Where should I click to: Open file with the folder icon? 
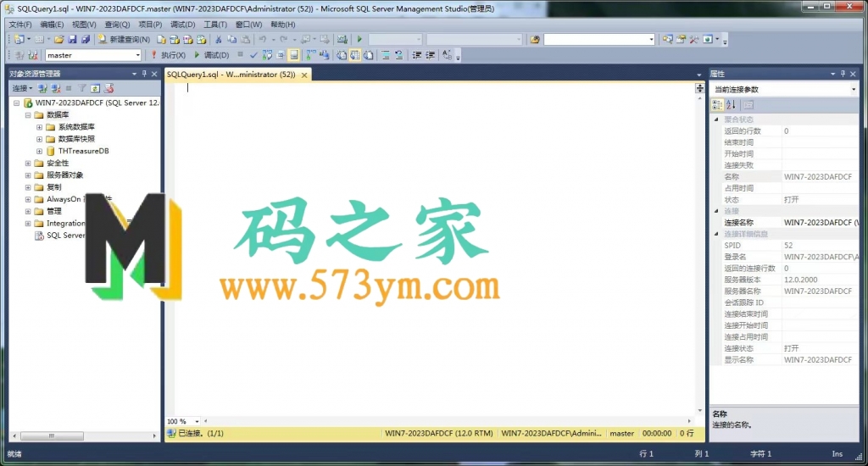pos(58,39)
